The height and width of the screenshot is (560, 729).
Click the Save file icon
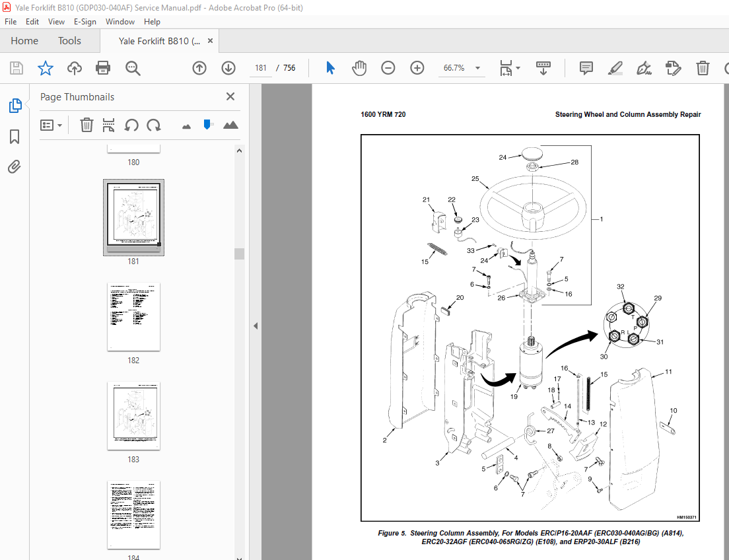pyautogui.click(x=17, y=68)
